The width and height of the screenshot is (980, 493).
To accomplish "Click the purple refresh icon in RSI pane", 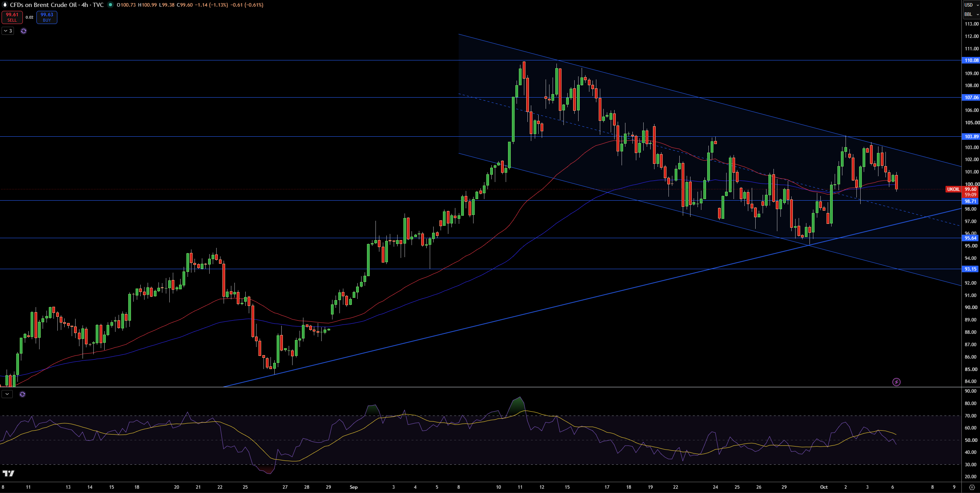I will (22, 394).
